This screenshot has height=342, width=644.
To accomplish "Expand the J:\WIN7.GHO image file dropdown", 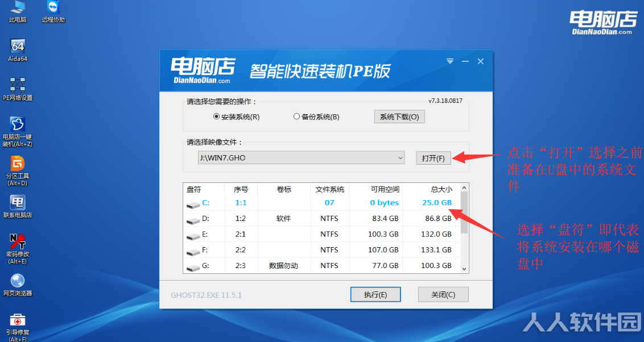I will [x=400, y=158].
